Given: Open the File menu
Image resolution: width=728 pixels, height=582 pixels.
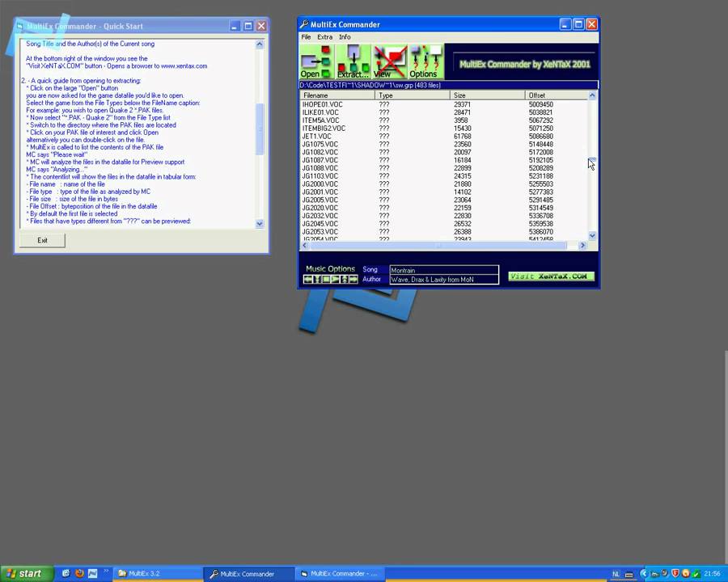Looking at the screenshot, I should point(306,36).
